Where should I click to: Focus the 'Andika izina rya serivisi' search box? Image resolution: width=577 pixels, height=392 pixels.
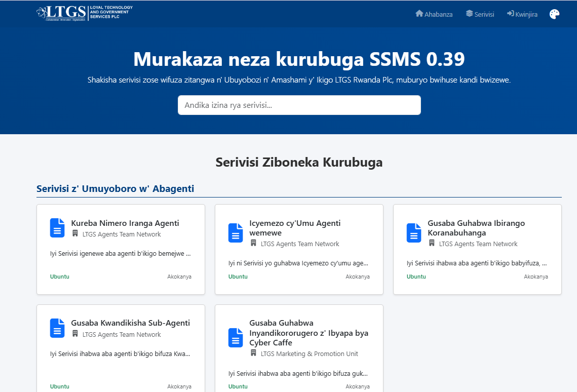coord(299,105)
